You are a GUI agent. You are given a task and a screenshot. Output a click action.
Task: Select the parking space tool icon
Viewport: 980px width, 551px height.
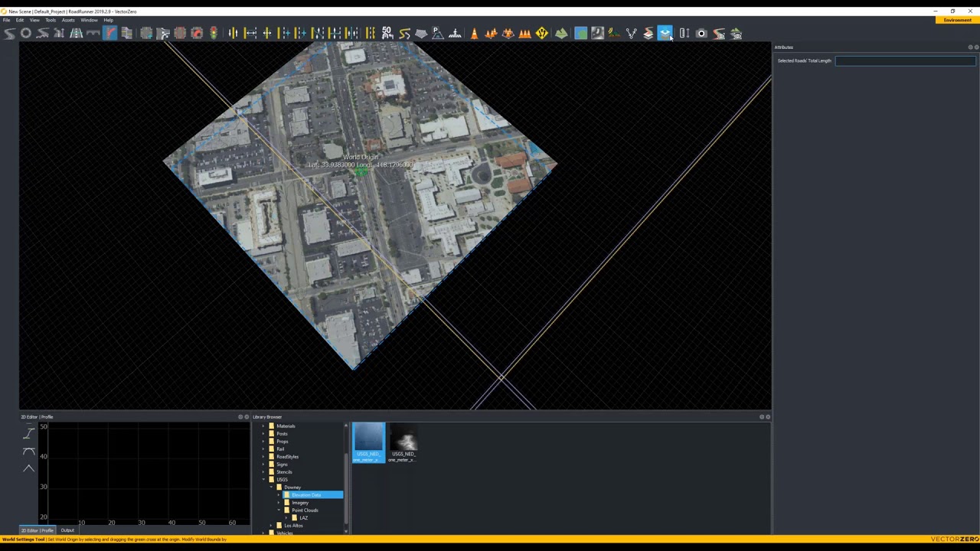point(438,33)
